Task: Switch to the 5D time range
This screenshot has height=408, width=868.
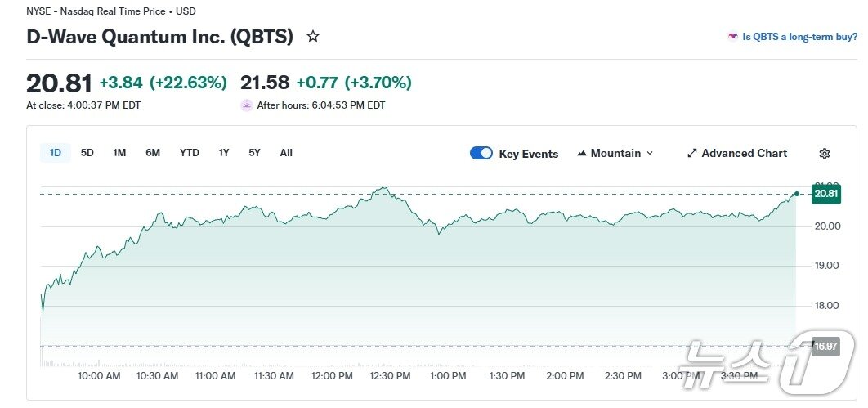Action: pyautogui.click(x=87, y=153)
